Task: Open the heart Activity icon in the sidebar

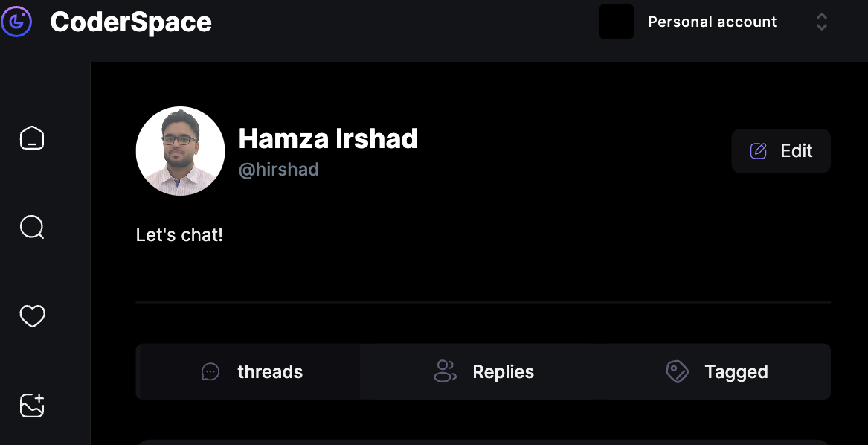Action: (x=32, y=316)
